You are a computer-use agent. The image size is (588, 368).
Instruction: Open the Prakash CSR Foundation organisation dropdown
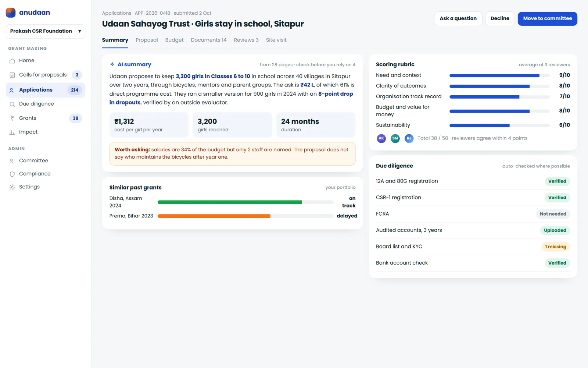click(46, 31)
